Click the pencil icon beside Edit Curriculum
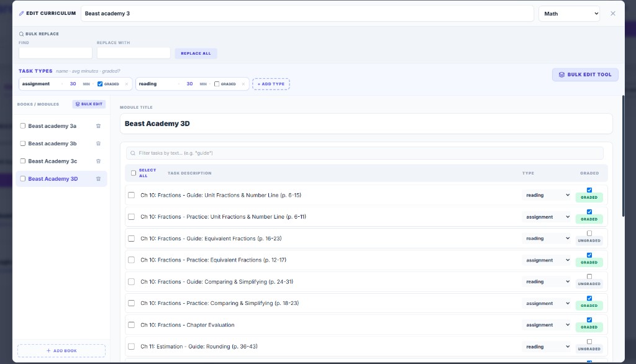The image size is (636, 364). point(22,14)
